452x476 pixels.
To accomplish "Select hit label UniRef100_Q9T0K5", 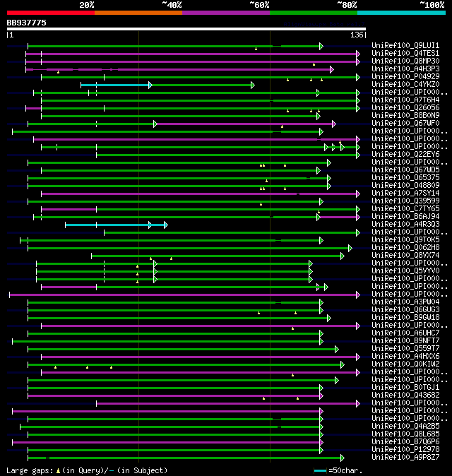I will tap(405, 240).
